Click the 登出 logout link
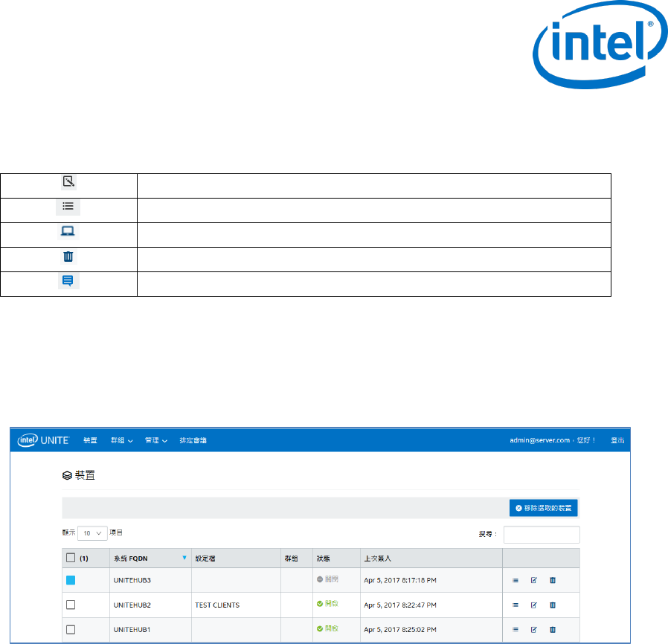The height and width of the screenshot is (644, 668). (x=617, y=440)
